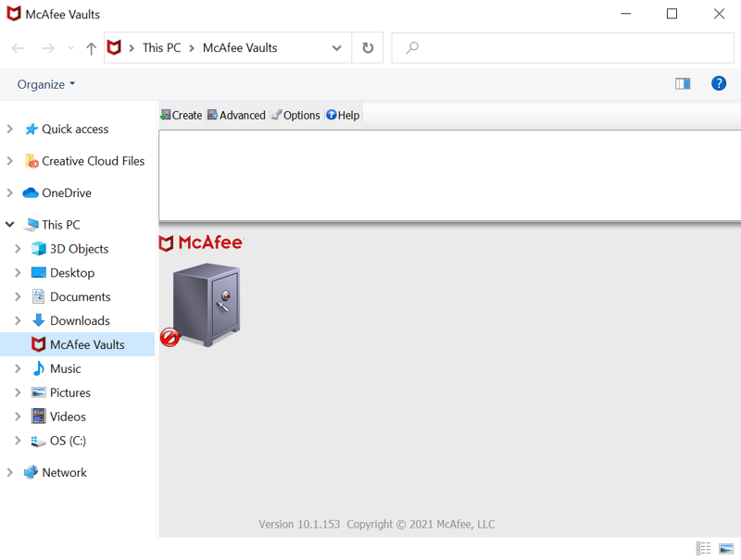Go back with the back arrow
This screenshot has width=741, height=560.
point(18,48)
